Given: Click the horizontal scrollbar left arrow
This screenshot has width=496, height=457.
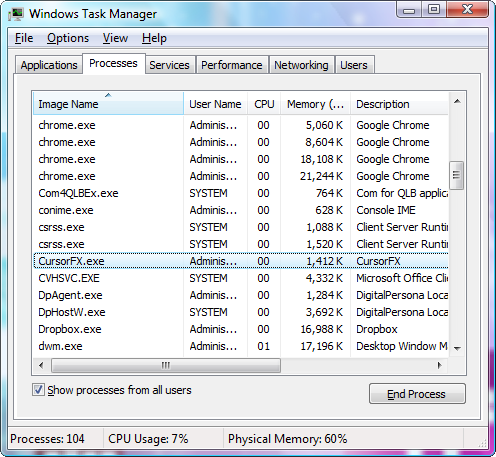Looking at the screenshot, I should click(41, 366).
